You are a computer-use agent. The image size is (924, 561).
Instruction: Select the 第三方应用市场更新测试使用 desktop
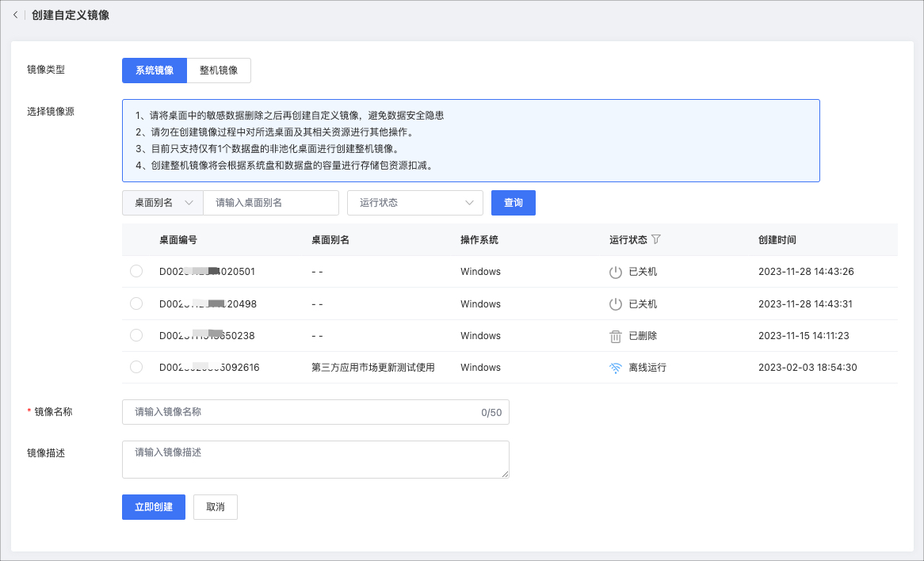point(136,367)
